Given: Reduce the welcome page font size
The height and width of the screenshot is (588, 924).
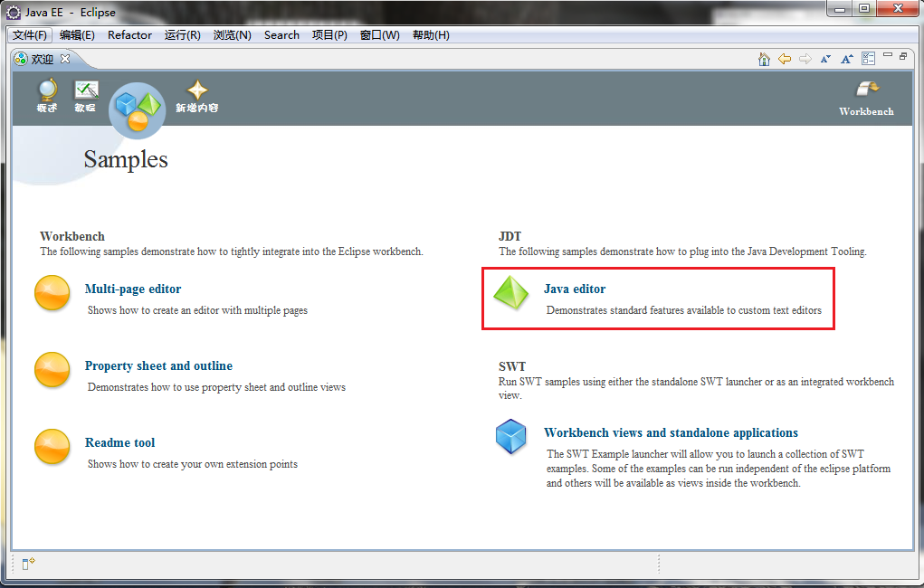Looking at the screenshot, I should pos(825,59).
